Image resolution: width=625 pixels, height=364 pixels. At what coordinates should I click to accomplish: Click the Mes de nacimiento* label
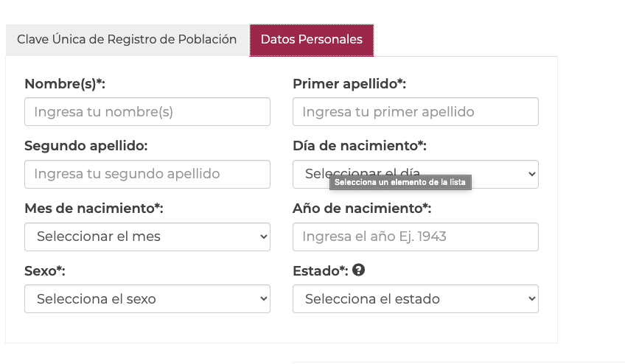point(94,209)
